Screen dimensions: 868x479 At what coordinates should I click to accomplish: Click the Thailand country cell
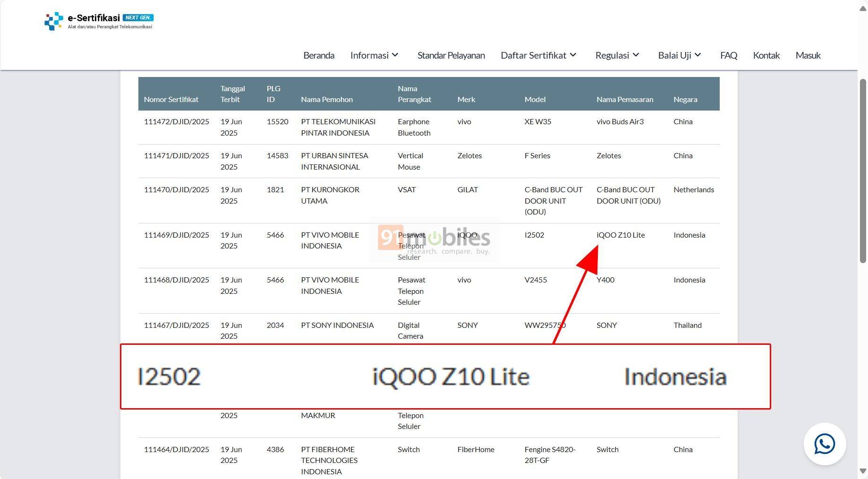[688, 325]
